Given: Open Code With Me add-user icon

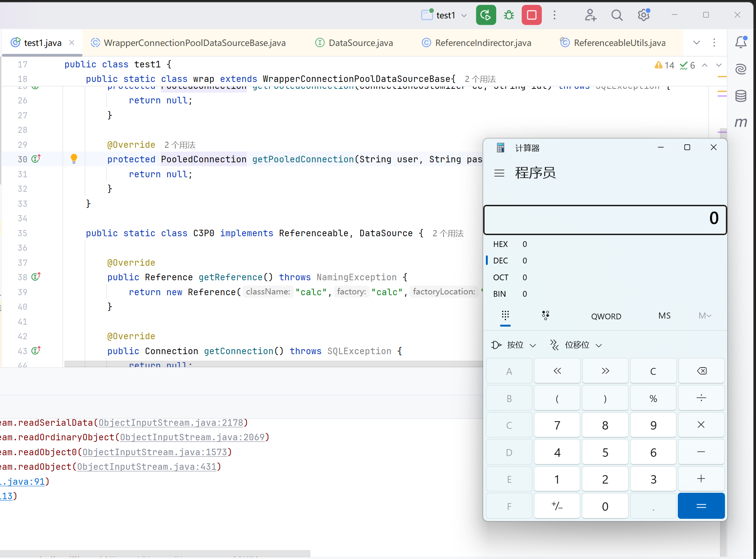Looking at the screenshot, I should coord(590,15).
